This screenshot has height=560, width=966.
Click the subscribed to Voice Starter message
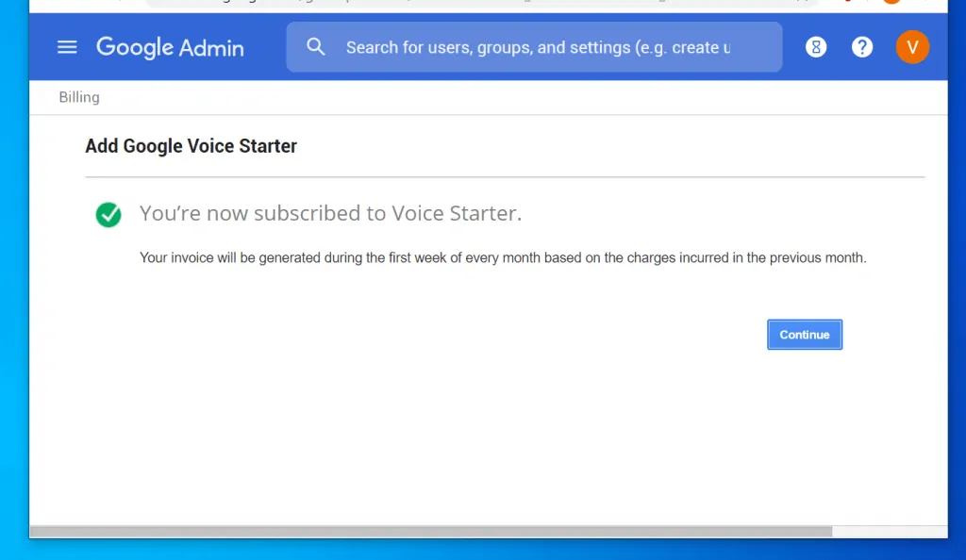(330, 214)
